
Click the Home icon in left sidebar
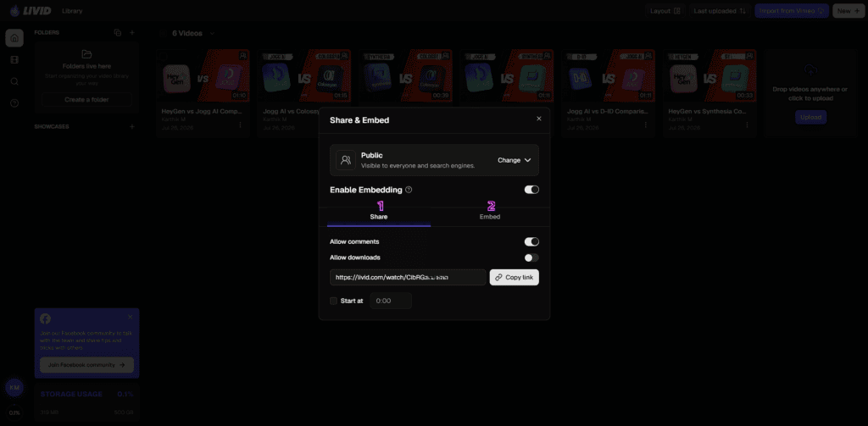[14, 38]
